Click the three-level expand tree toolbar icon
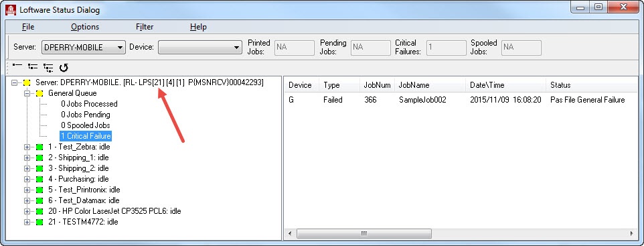 pyautogui.click(x=48, y=67)
